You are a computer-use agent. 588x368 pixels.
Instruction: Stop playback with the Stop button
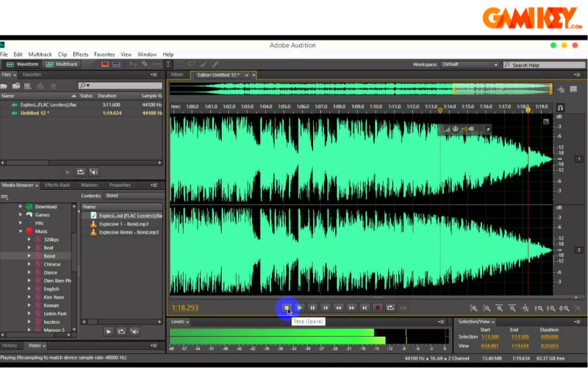[287, 308]
